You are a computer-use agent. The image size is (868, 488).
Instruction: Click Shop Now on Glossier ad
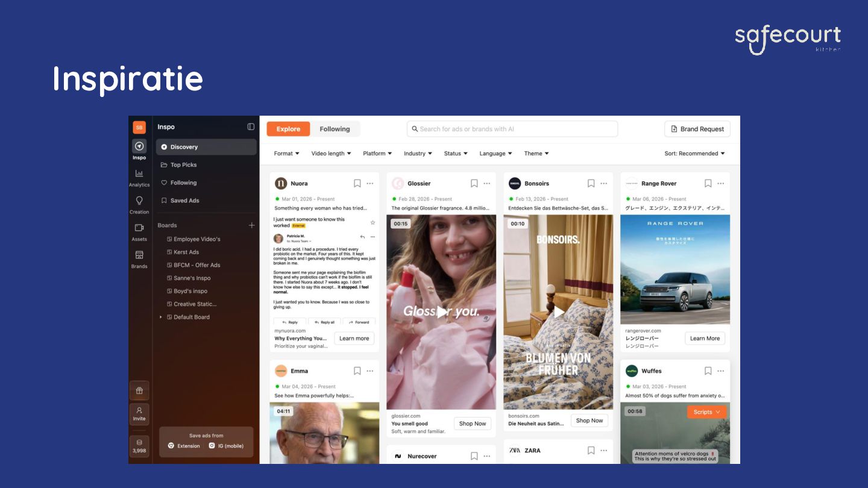coord(473,424)
